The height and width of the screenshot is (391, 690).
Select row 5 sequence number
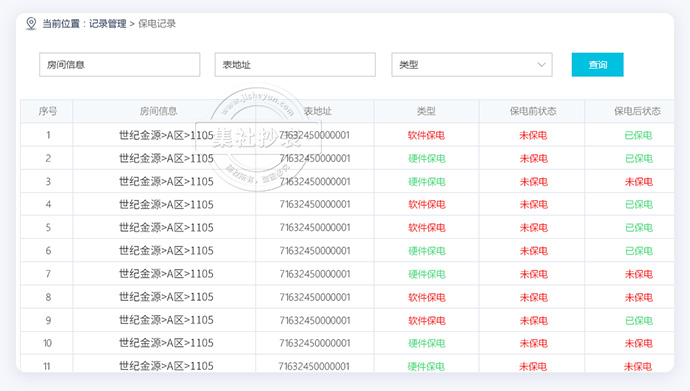coord(48,228)
